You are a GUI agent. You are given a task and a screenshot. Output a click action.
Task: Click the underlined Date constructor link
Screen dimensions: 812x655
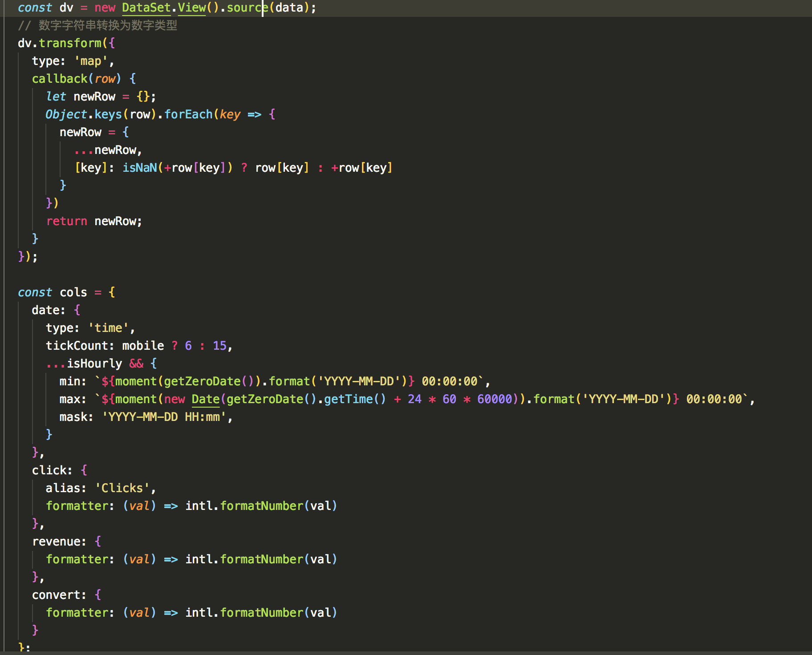pos(205,399)
